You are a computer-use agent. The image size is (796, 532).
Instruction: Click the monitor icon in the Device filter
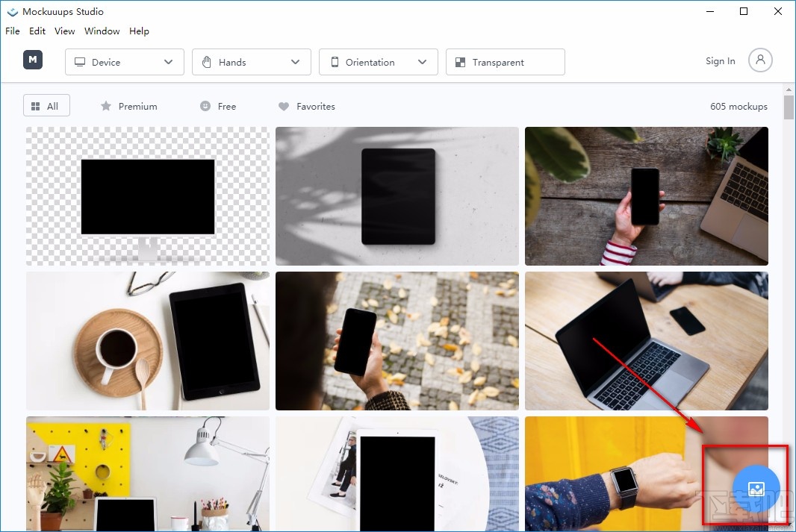(x=80, y=62)
